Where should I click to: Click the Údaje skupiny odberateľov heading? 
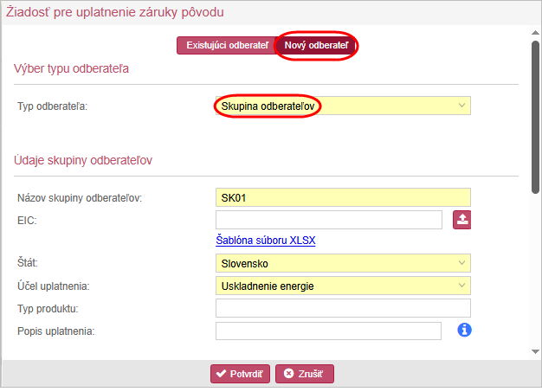(83, 160)
